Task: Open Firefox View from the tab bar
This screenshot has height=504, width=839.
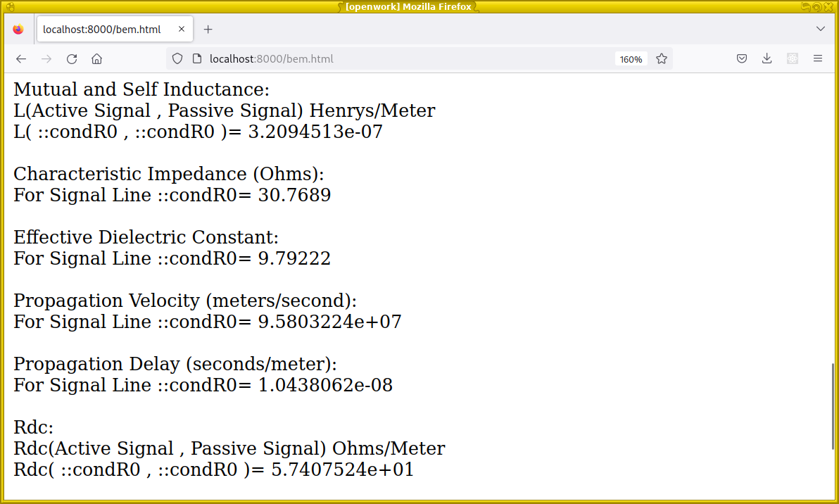Action: [18, 30]
